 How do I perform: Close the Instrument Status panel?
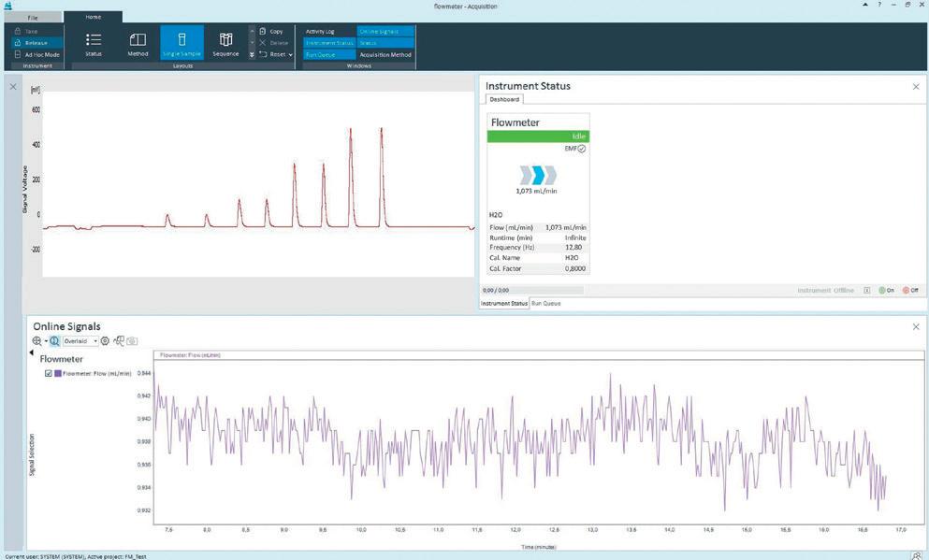[916, 86]
